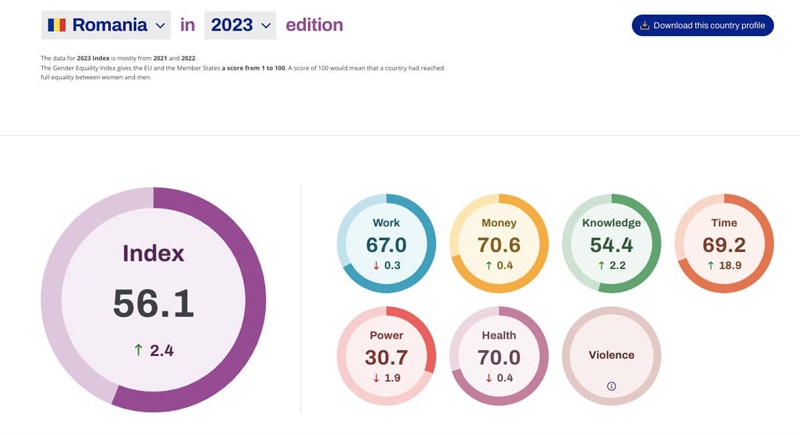Click the green up arrow in Time circle
The image size is (800, 435).
pos(709,266)
